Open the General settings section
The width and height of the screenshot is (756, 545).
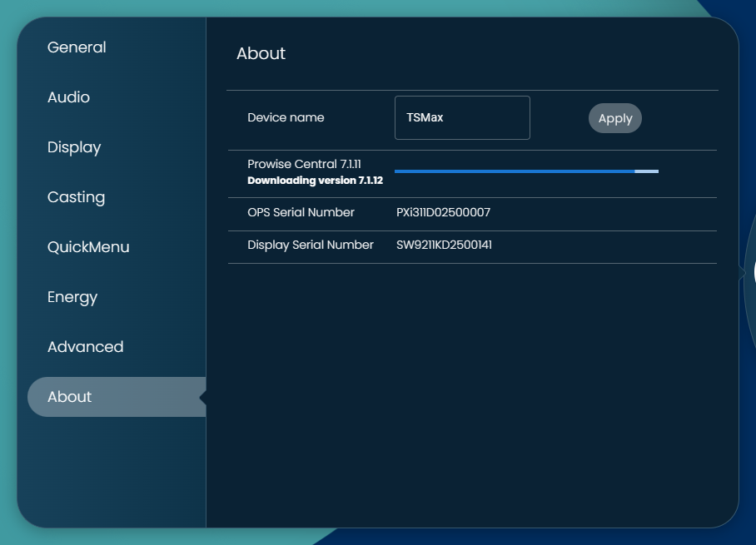click(77, 47)
